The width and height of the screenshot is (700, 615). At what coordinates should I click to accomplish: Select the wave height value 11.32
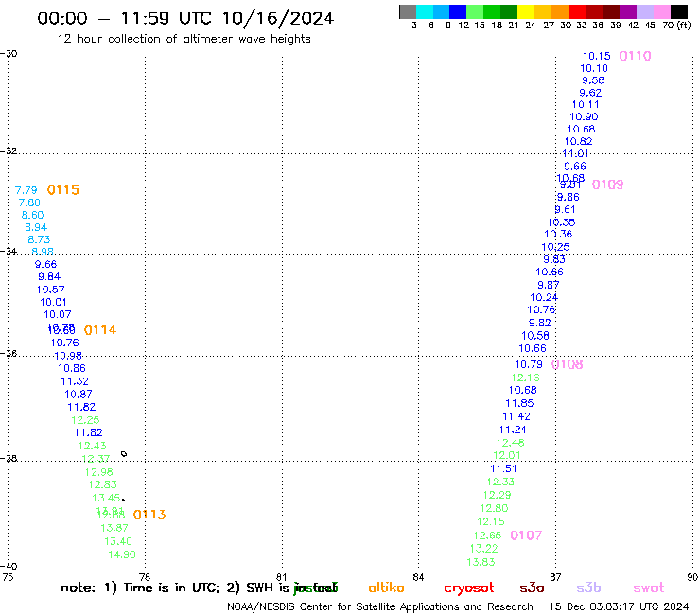[x=75, y=381]
